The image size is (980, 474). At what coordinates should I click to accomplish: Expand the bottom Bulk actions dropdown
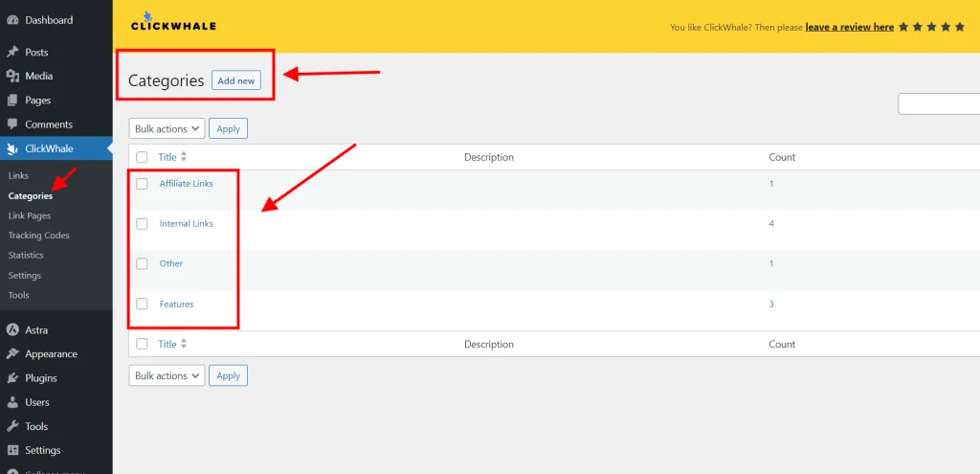tap(167, 376)
